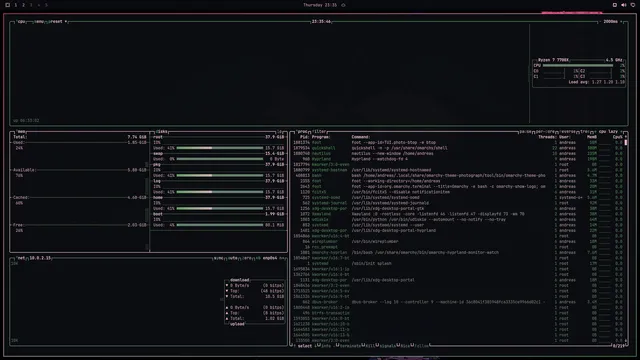640x360 pixels.
Task: Select the Xwayland process row
Action: click(x=458, y=214)
